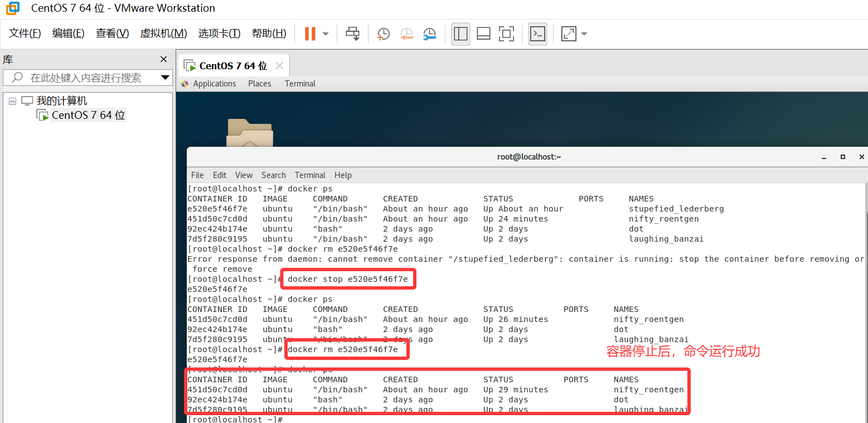
Task: Click the library search magnifier icon
Action: [x=17, y=78]
